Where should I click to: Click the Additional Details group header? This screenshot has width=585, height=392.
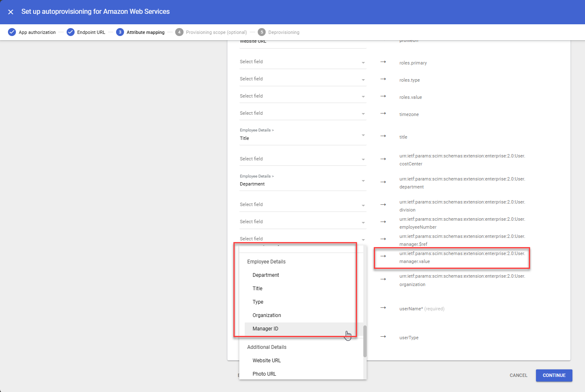point(267,347)
